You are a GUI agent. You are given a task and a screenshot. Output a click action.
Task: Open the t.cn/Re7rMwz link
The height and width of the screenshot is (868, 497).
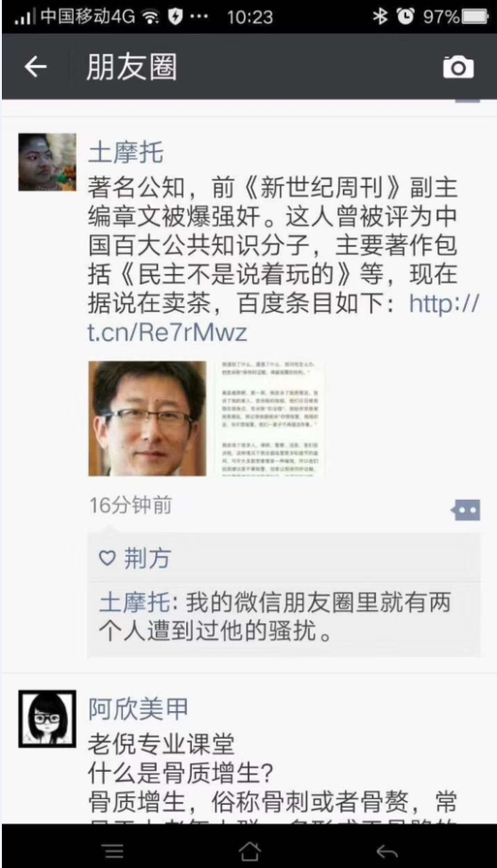point(283,318)
